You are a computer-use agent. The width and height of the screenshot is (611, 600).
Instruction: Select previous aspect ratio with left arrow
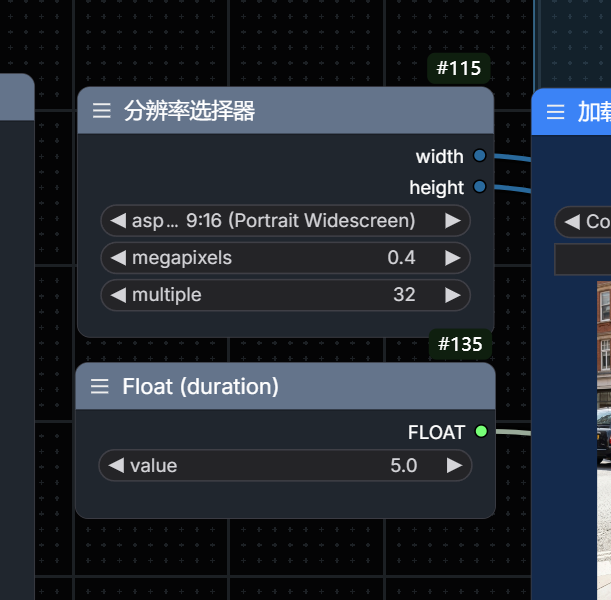[118, 221]
